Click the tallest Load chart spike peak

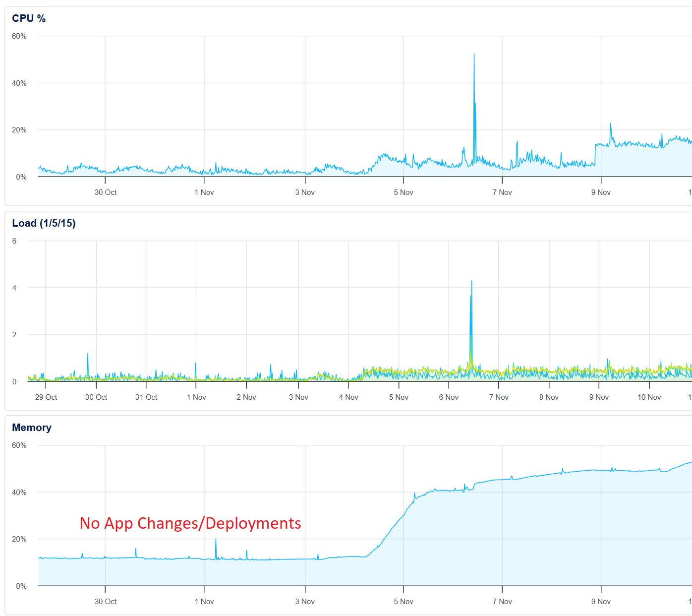point(471,283)
